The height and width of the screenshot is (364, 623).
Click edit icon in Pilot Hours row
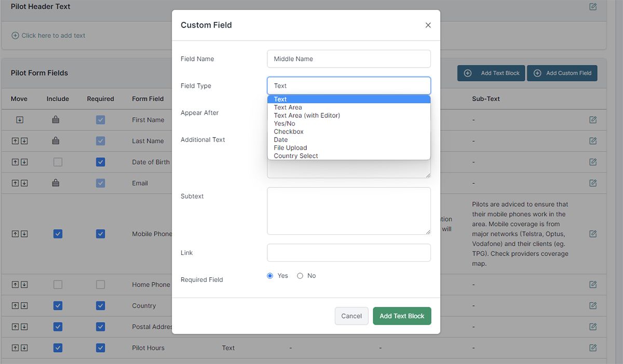coord(593,348)
